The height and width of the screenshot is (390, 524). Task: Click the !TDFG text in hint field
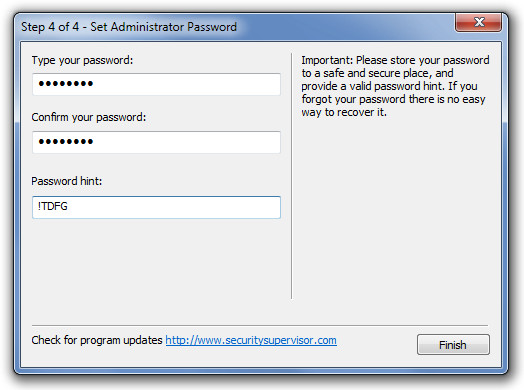53,206
